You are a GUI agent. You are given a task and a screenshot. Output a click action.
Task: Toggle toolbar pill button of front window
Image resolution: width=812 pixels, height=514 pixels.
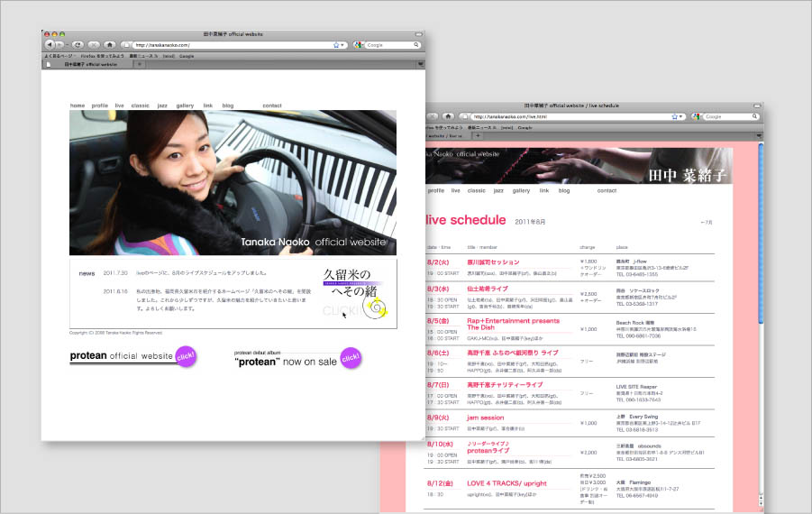(x=418, y=34)
